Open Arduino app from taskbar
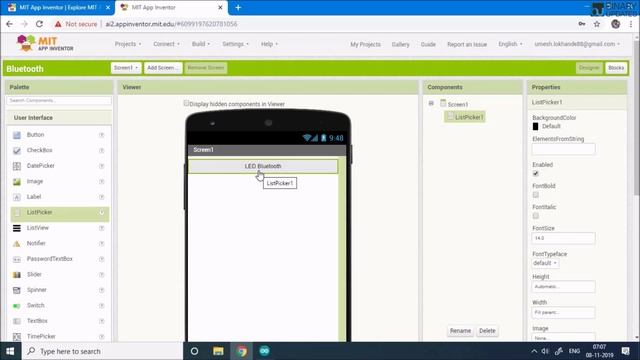640x360 pixels. 264,351
